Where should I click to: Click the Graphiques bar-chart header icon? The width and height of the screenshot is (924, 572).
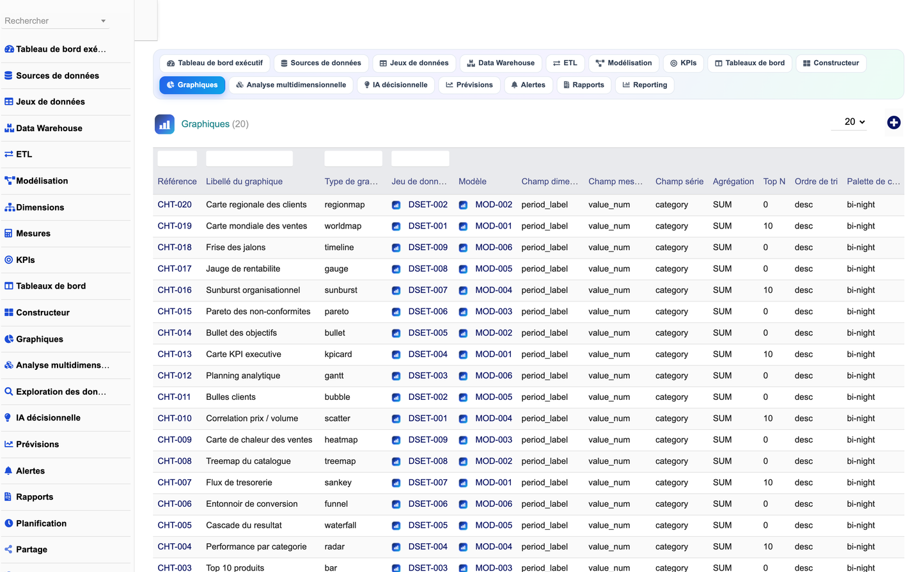[164, 124]
